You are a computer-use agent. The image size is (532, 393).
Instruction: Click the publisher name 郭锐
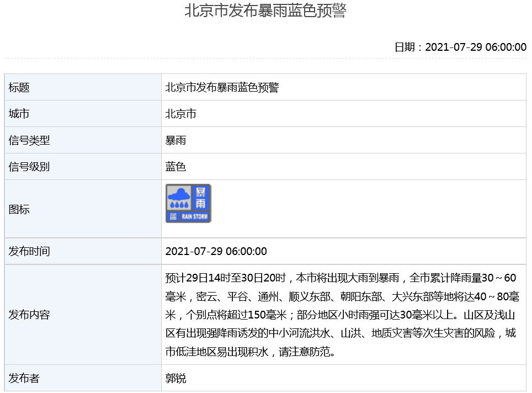[176, 378]
